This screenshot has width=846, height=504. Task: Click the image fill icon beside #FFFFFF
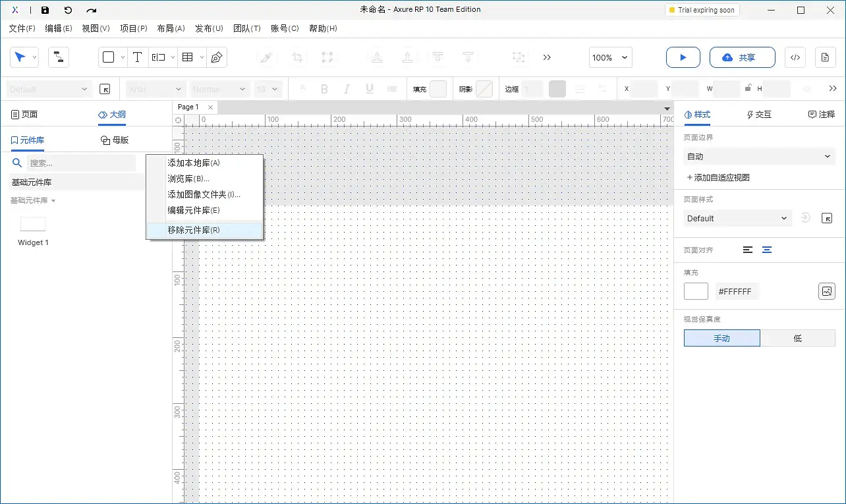[x=827, y=291]
